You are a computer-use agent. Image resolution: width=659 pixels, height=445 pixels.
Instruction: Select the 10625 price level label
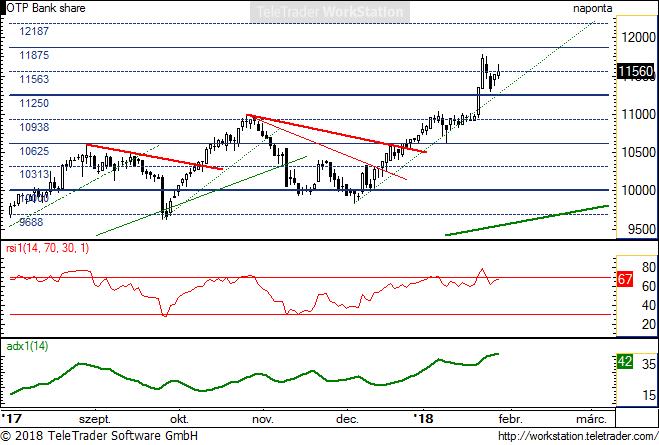(x=34, y=151)
